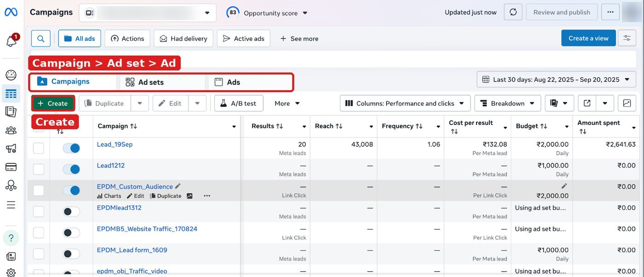
Task: Open the ad account selector dropdown
Action: click(x=147, y=13)
